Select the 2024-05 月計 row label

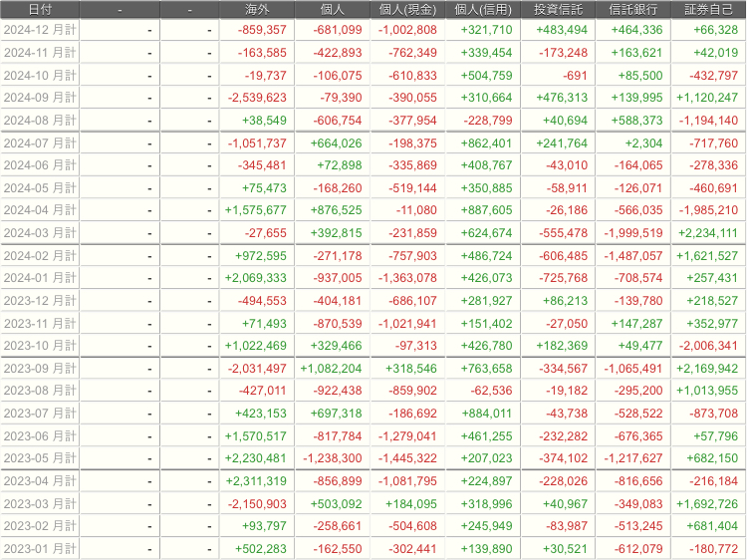40,187
